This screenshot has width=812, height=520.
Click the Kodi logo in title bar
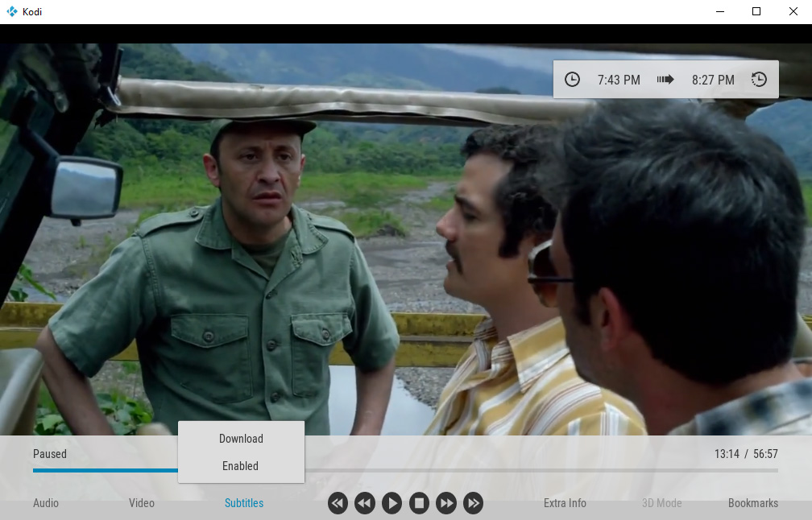[x=12, y=11]
